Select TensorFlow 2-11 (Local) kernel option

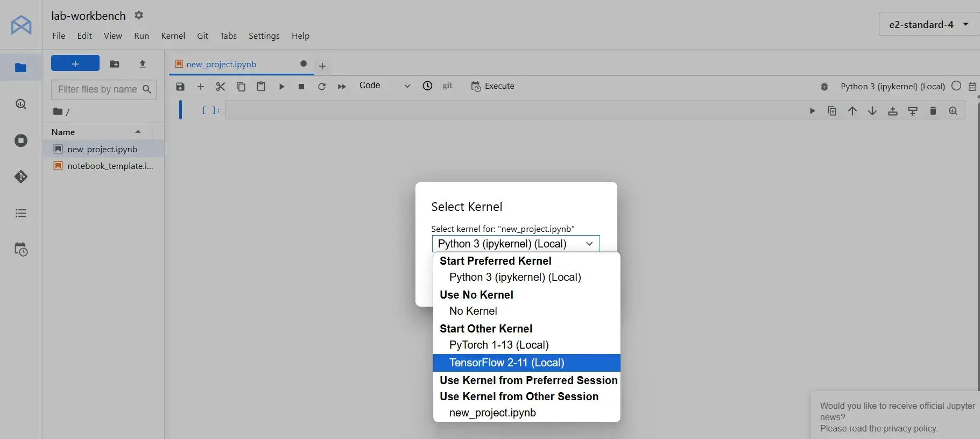(x=506, y=363)
